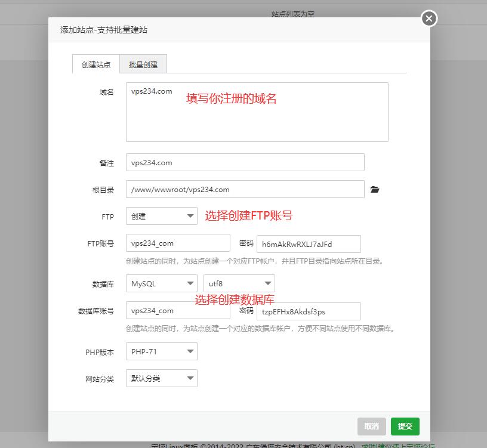Screen dimensions: 487x448
Task: Switch to the 批量创建 tab
Action: (x=143, y=64)
